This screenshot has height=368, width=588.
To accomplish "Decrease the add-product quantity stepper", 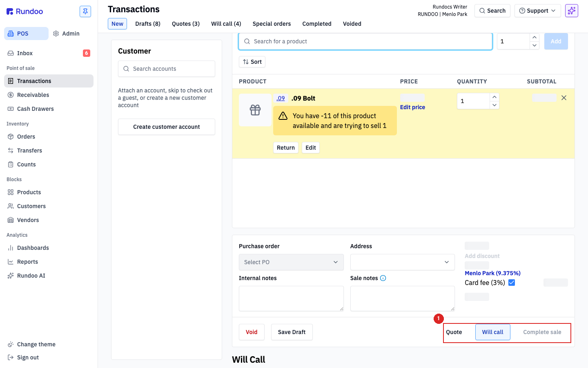I will click(535, 45).
